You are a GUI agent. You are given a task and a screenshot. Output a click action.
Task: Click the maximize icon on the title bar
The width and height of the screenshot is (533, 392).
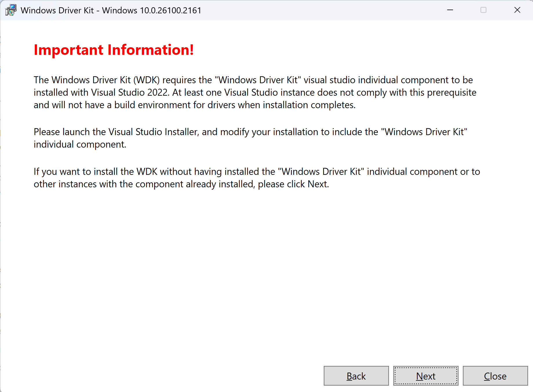[x=483, y=10]
